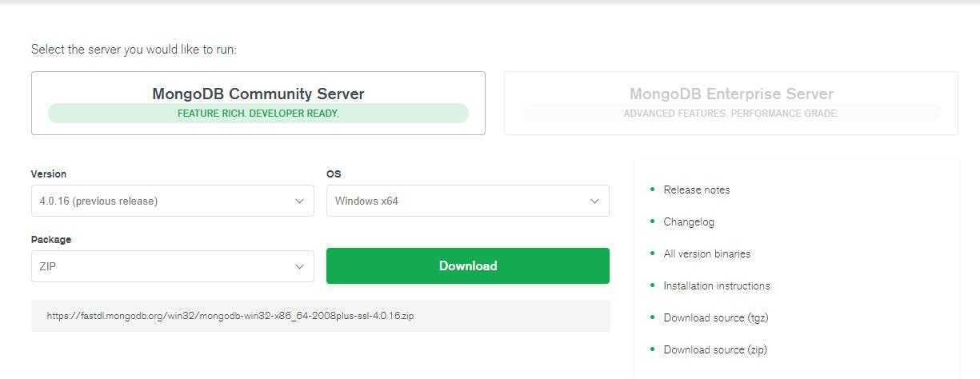Click the 'Select the server you would like to run' text
This screenshot has width=980, height=379.
pos(134,50)
